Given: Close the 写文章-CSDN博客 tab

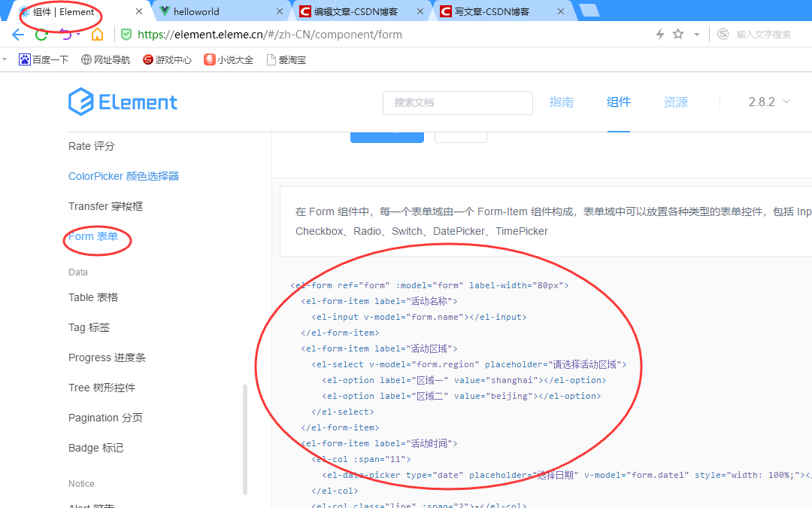Looking at the screenshot, I should tap(561, 11).
